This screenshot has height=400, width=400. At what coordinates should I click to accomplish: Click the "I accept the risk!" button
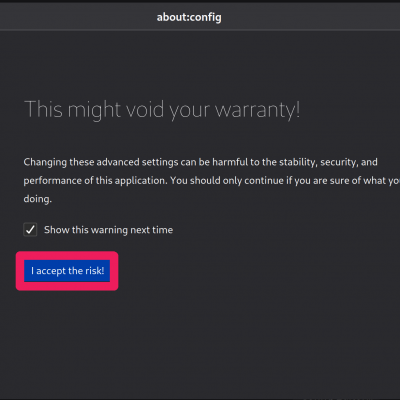click(67, 271)
